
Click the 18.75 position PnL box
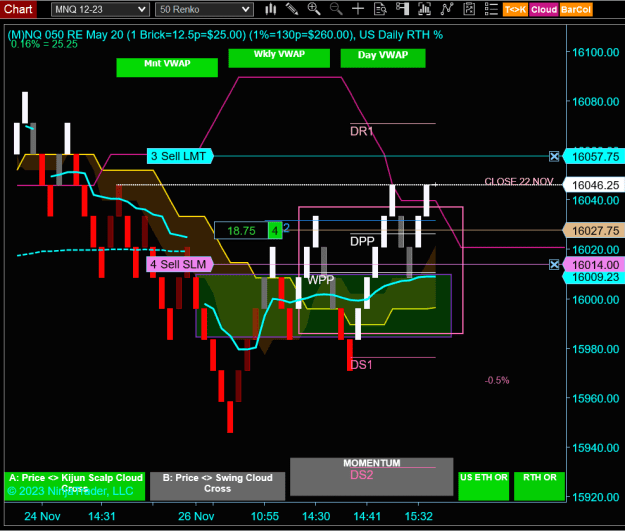[x=241, y=230]
